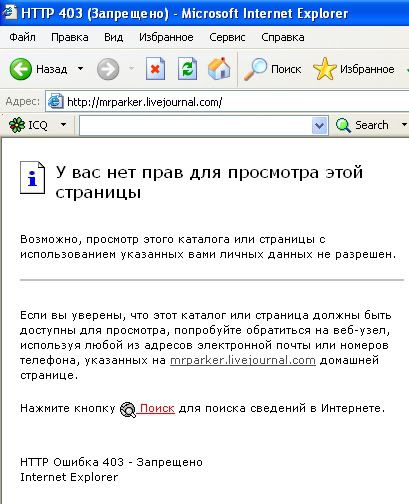The image size is (409, 504).
Task: Click the page icon in address bar
Action: pos(55,101)
